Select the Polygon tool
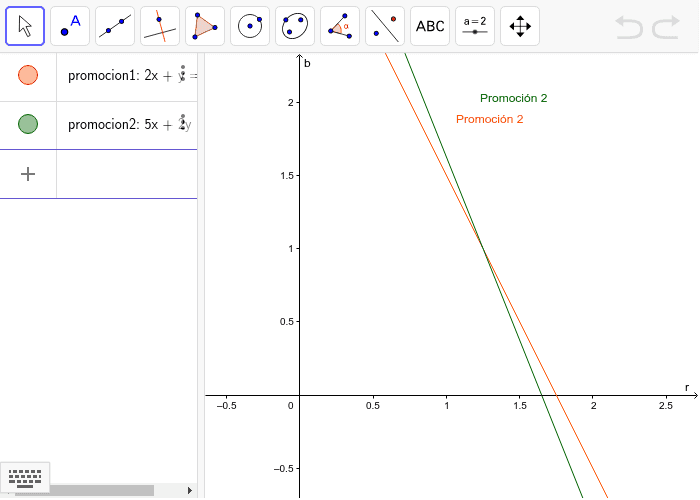 [205, 26]
